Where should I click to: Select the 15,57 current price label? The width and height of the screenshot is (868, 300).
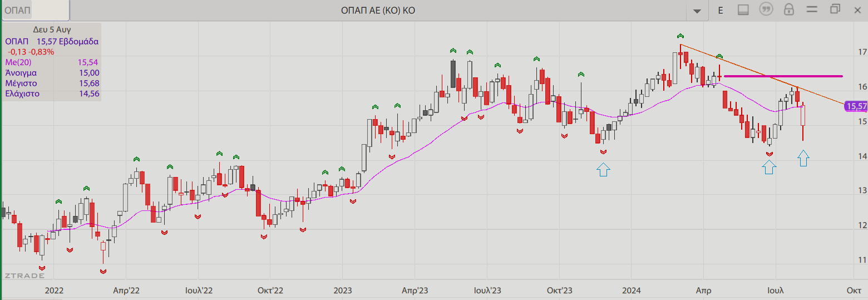pyautogui.click(x=856, y=106)
